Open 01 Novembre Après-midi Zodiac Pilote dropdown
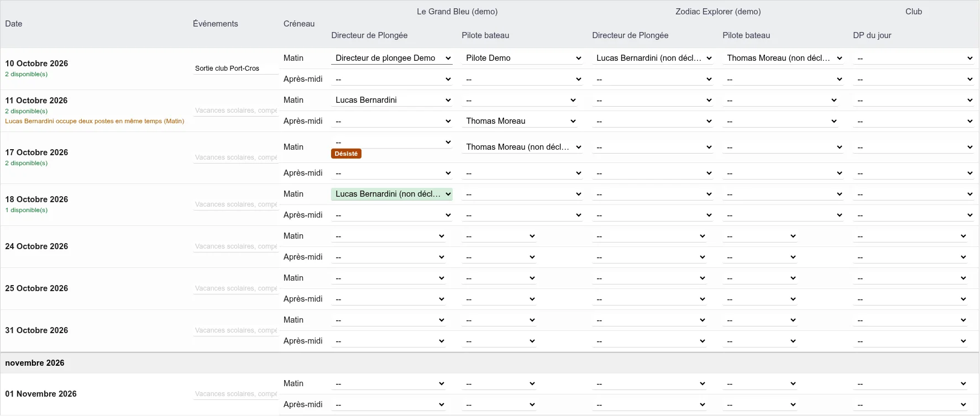The width and height of the screenshot is (980, 416). pos(760,404)
